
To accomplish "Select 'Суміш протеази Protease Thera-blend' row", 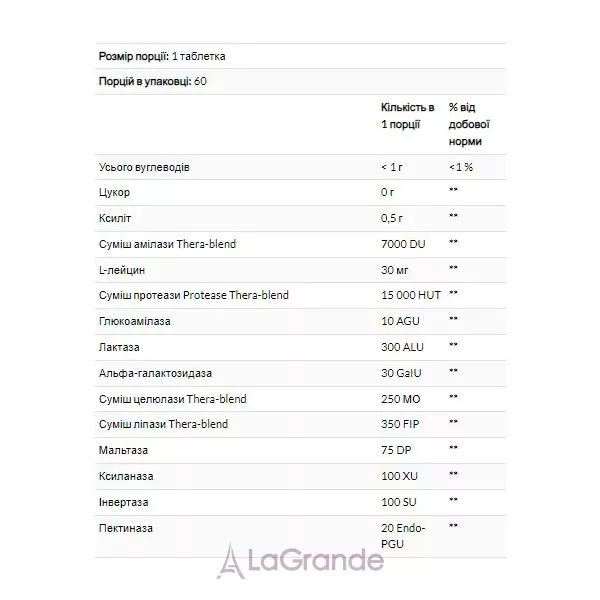I will 300,295.
